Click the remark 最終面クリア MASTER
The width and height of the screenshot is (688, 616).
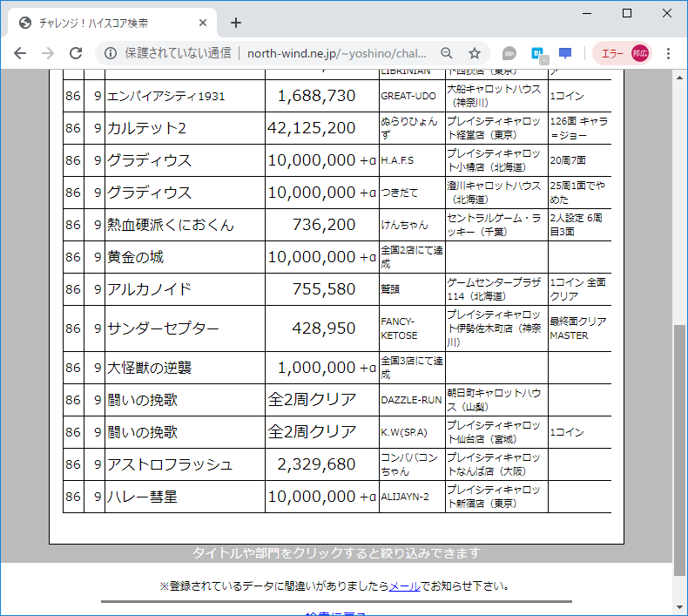click(578, 328)
